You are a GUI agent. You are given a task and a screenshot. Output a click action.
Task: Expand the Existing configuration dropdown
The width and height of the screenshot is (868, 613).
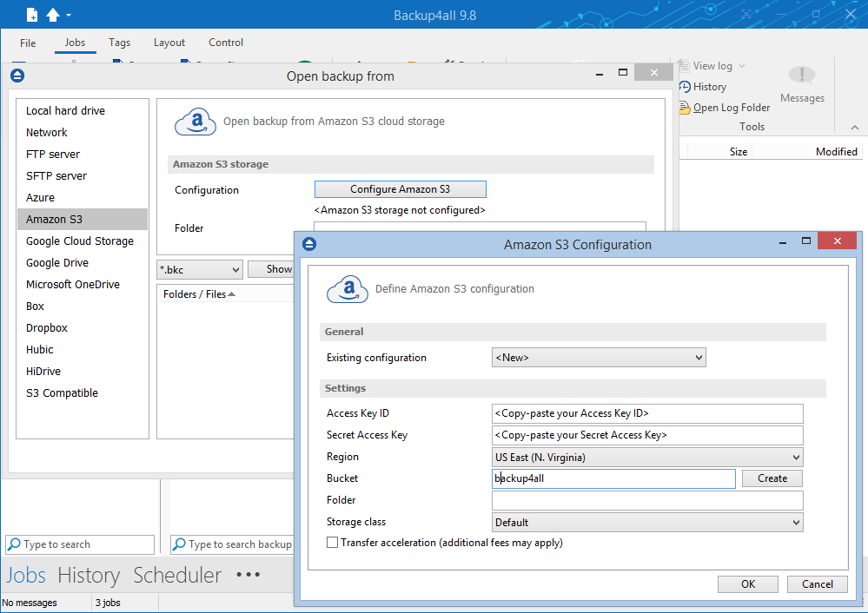pos(599,358)
